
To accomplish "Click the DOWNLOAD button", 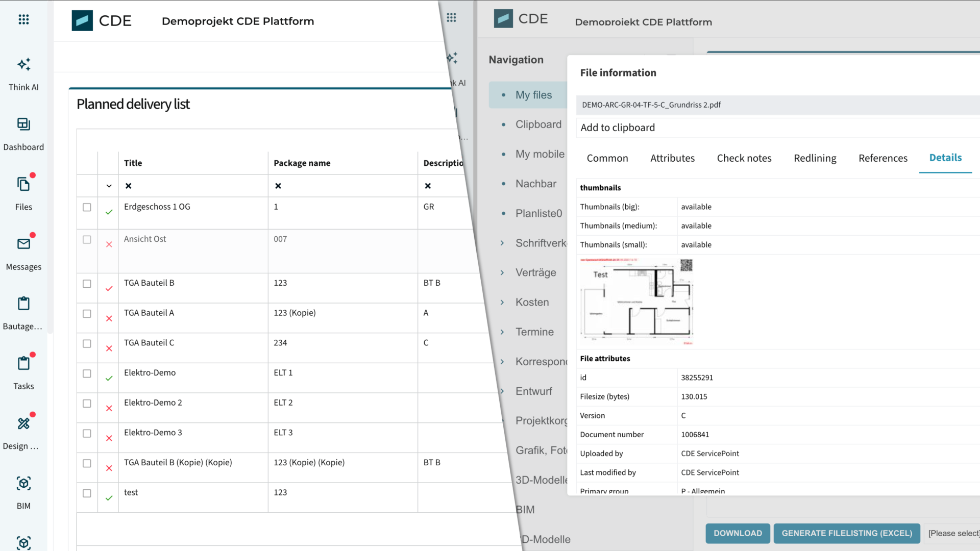I will pyautogui.click(x=738, y=533).
